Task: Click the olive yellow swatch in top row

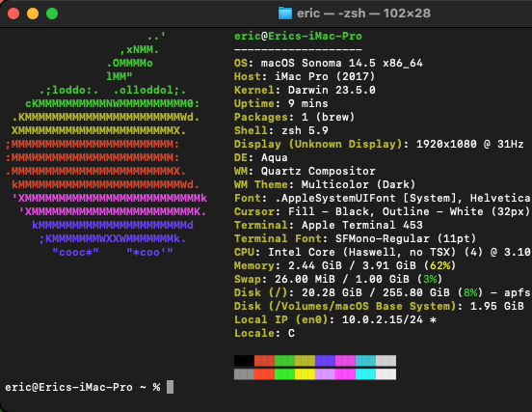Action: pyautogui.click(x=305, y=361)
